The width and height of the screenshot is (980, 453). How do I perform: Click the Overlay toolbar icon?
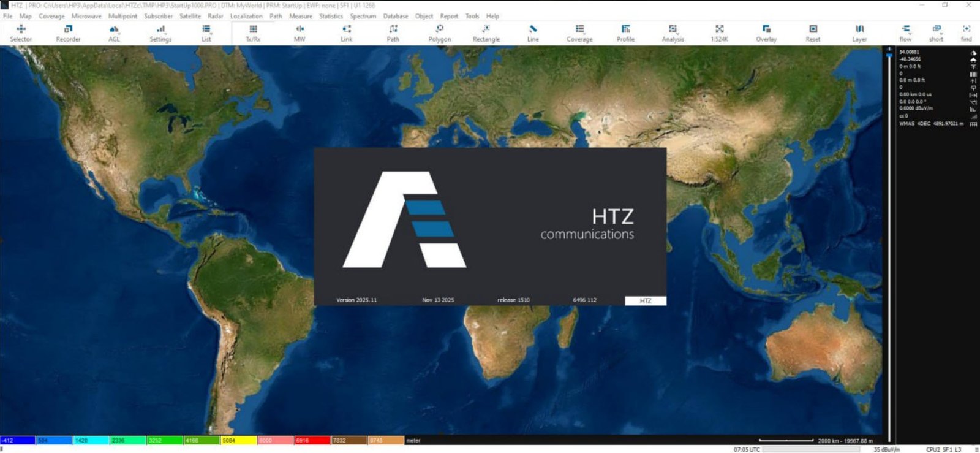[x=766, y=33]
